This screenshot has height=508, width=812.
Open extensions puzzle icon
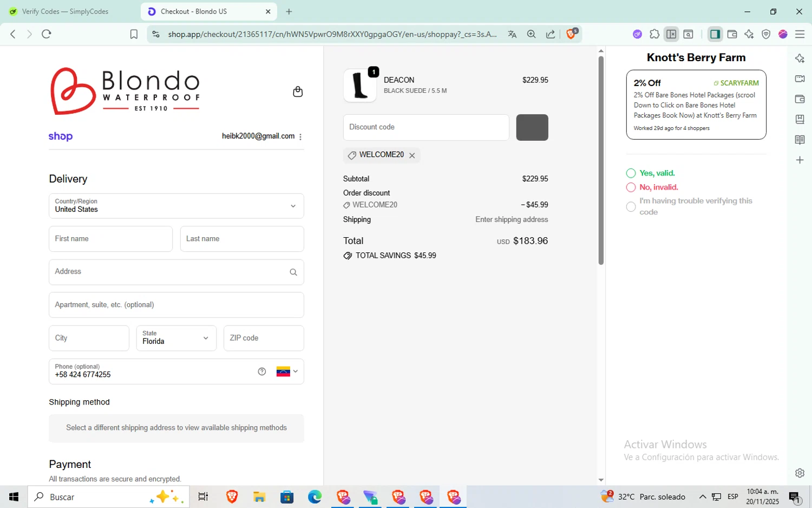pyautogui.click(x=654, y=34)
